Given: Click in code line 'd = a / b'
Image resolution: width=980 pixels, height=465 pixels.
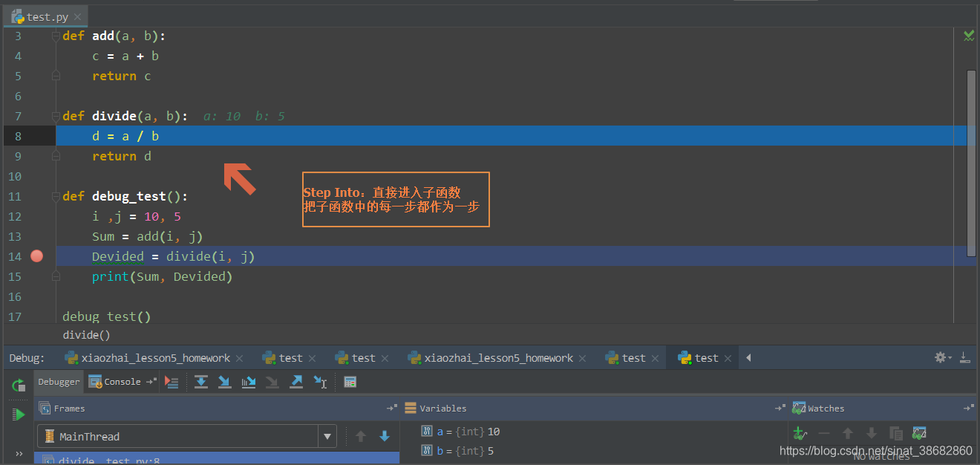Looking at the screenshot, I should [125, 136].
